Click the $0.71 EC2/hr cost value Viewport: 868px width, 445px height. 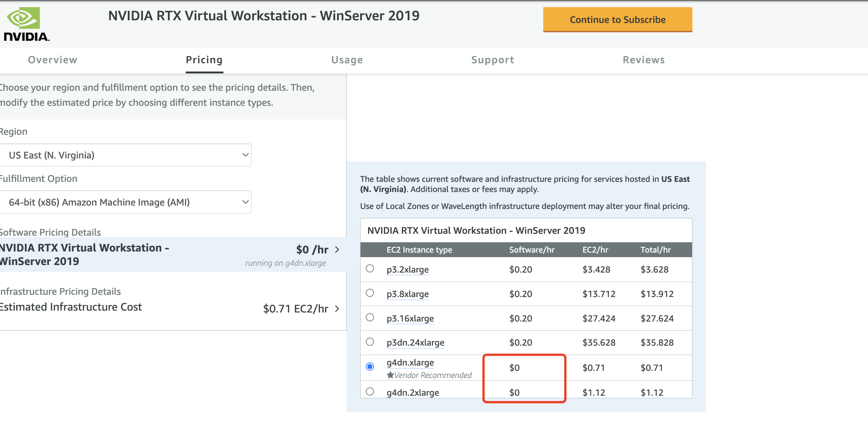click(296, 309)
